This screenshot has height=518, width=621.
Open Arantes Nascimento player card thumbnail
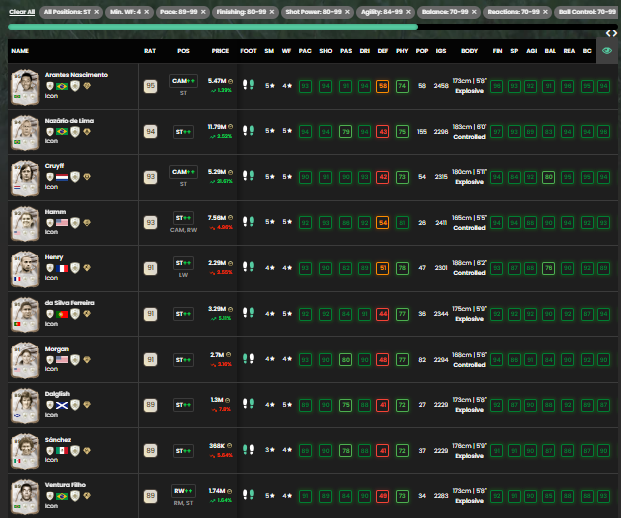(25, 87)
